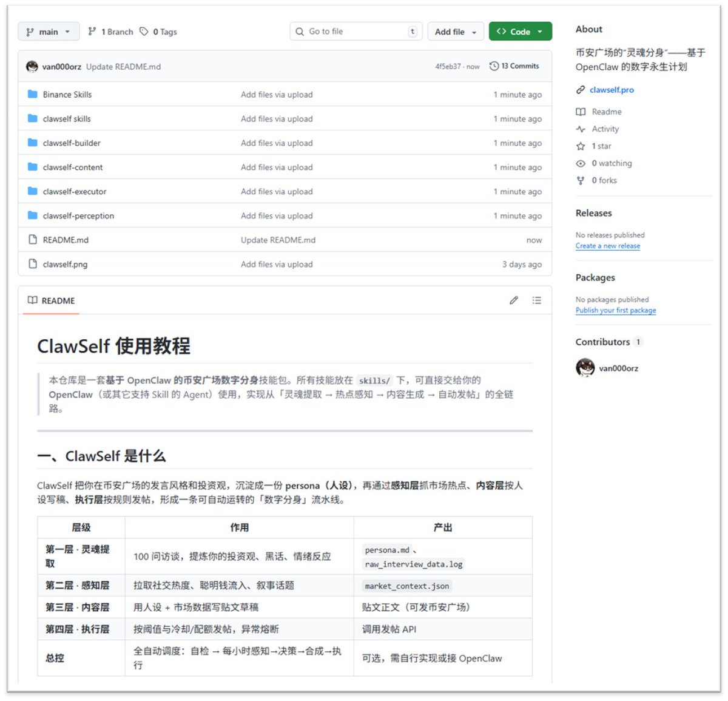Focus the Go to file search field

point(356,32)
